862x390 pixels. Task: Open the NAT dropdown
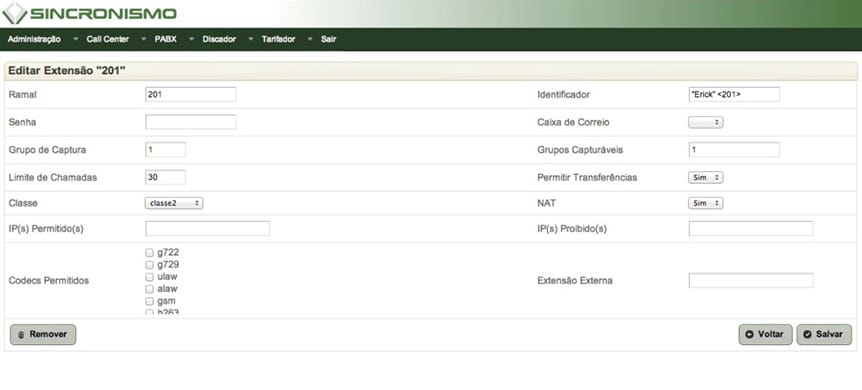point(705,203)
